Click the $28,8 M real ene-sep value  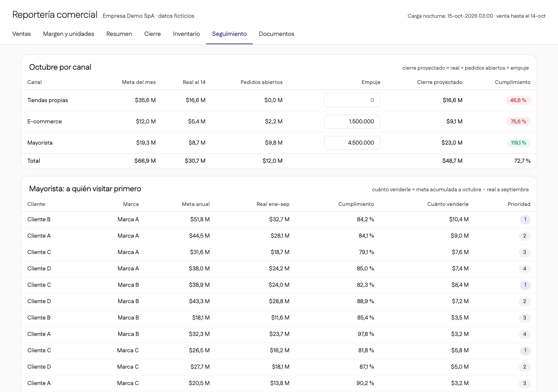[x=279, y=301]
